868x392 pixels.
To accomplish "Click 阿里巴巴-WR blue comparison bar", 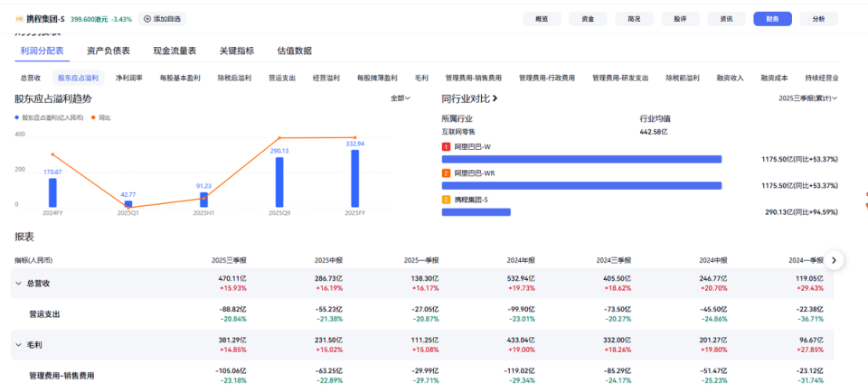I will click(x=581, y=186).
